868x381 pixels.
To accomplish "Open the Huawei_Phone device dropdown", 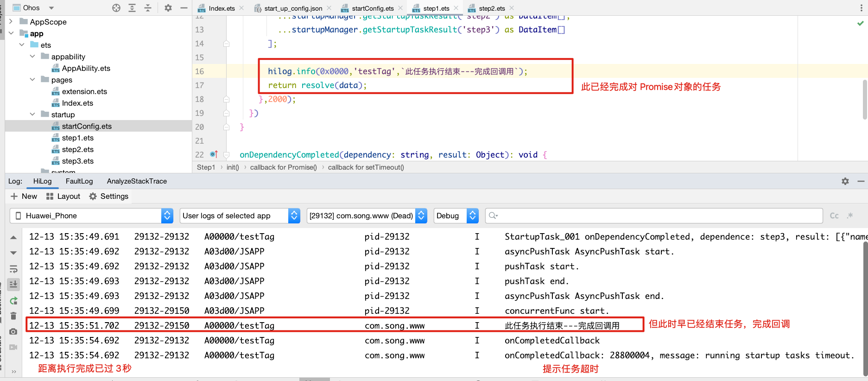I will coord(91,216).
